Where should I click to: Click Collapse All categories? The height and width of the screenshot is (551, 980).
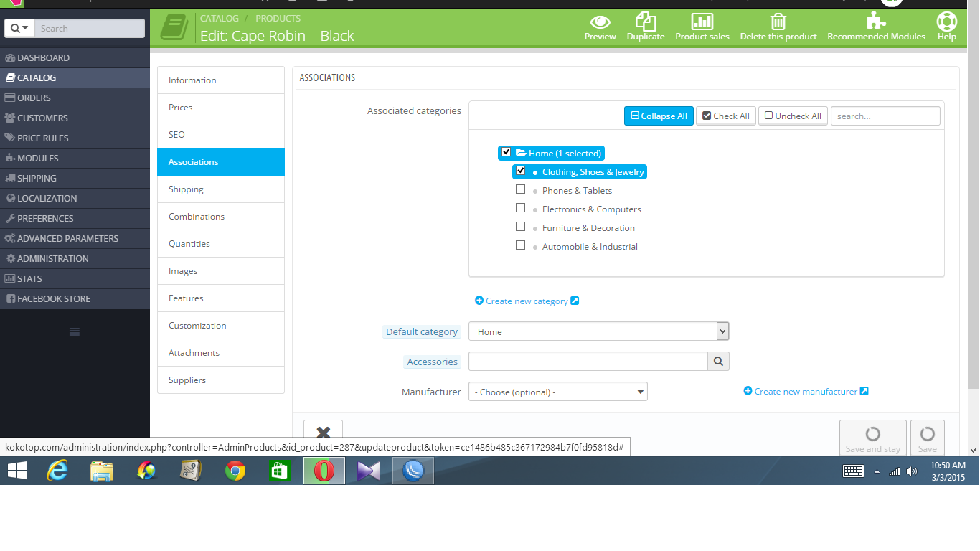click(x=659, y=116)
